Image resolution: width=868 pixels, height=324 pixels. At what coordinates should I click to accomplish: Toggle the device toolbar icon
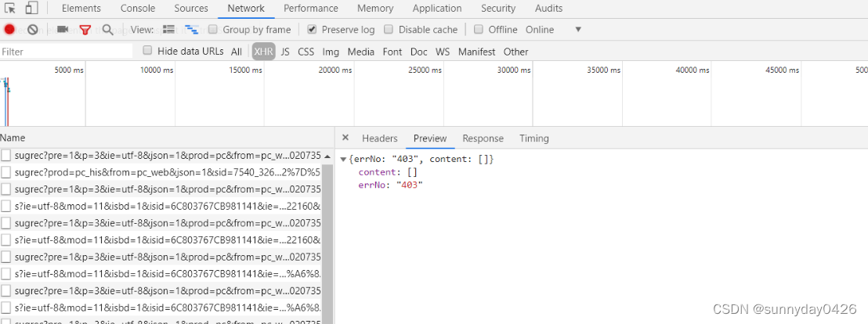pyautogui.click(x=31, y=9)
